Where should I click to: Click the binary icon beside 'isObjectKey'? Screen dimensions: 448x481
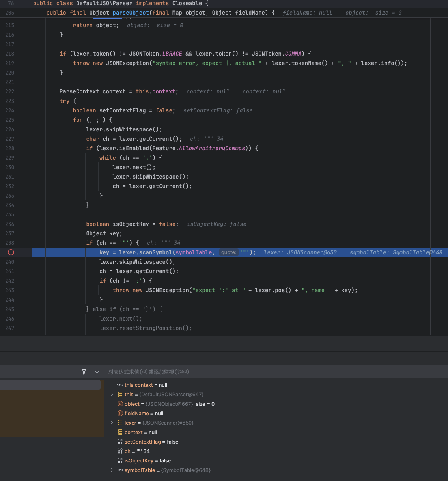coord(120,460)
